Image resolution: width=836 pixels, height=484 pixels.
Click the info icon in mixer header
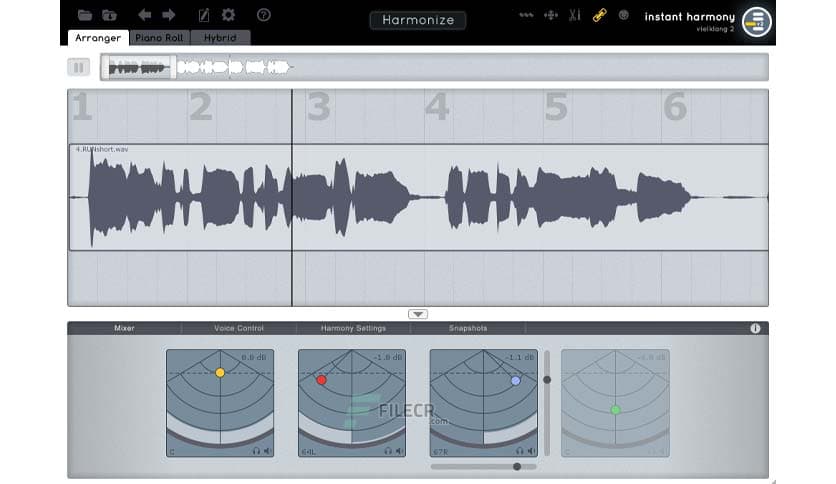(x=755, y=328)
